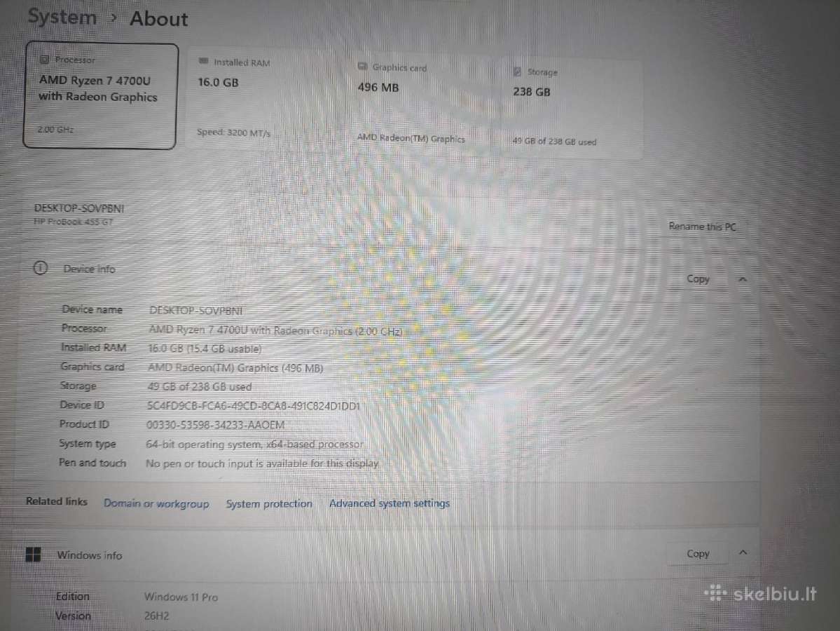Viewport: 840px width, 631px height.
Task: Go back to System in breadcrumb
Action: point(62,17)
